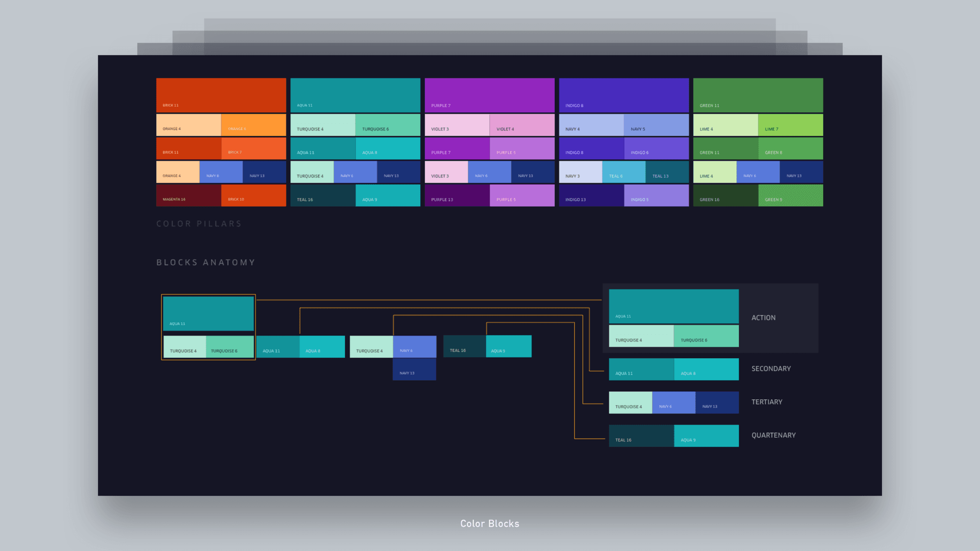
Task: Click NAVY 6 between VIOLET 3 and NAVY 13
Action: (x=490, y=172)
